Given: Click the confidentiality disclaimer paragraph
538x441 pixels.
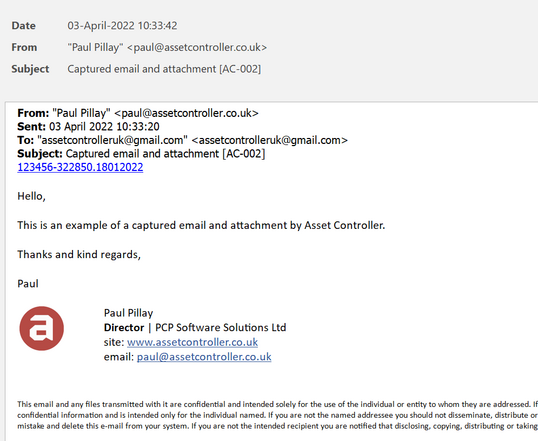Looking at the screenshot, I should pos(278,415).
